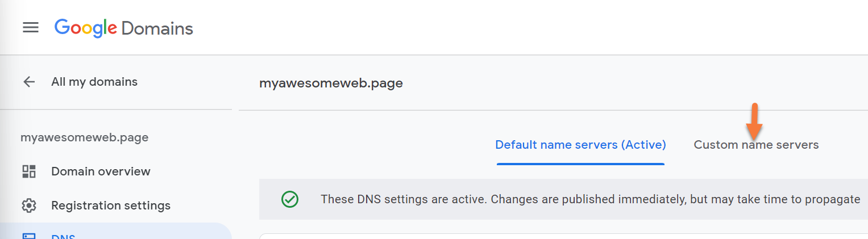Click the back arrow beside All my domains

[x=29, y=82]
